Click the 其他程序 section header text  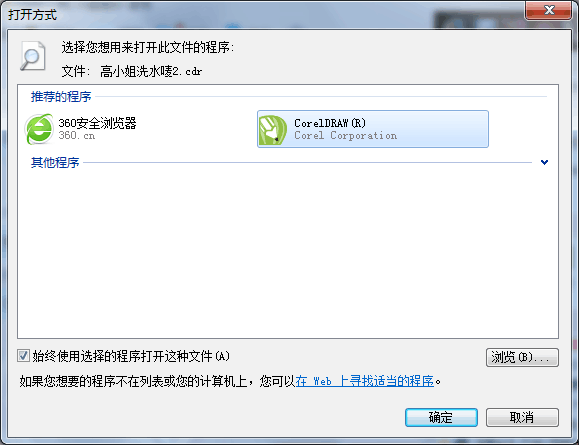55,162
